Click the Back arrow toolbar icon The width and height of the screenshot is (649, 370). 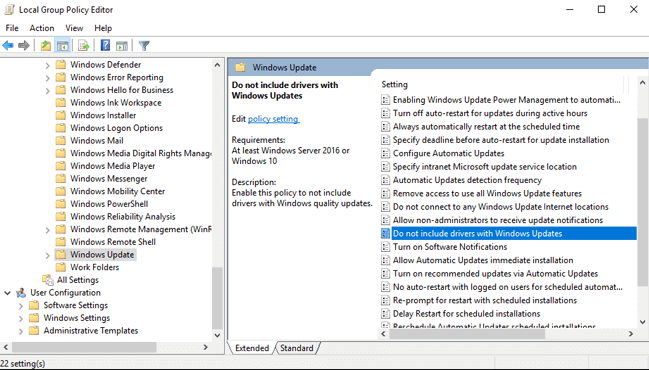8,46
